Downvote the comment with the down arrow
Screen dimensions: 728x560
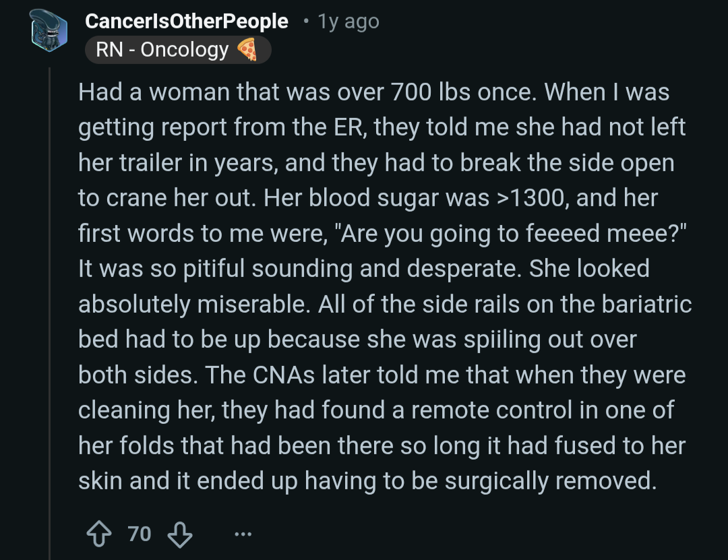point(179,534)
